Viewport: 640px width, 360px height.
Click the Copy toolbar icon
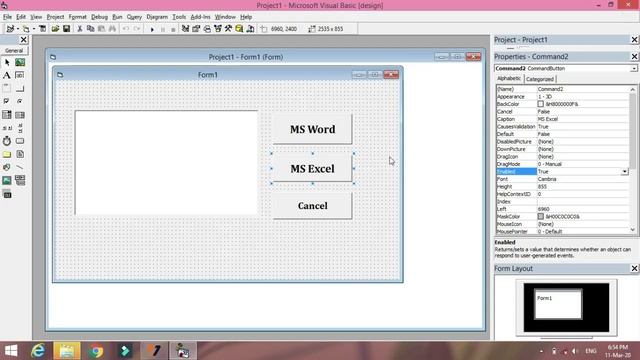coord(91,29)
